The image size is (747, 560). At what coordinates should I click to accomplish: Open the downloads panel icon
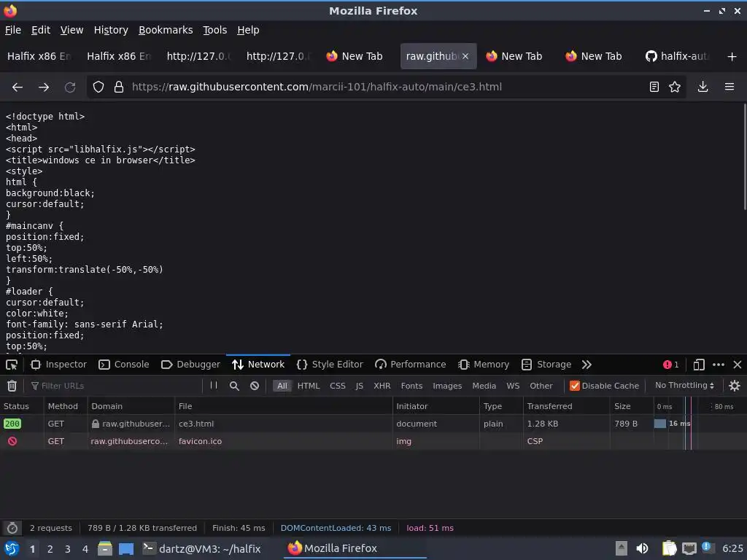pyautogui.click(x=703, y=87)
